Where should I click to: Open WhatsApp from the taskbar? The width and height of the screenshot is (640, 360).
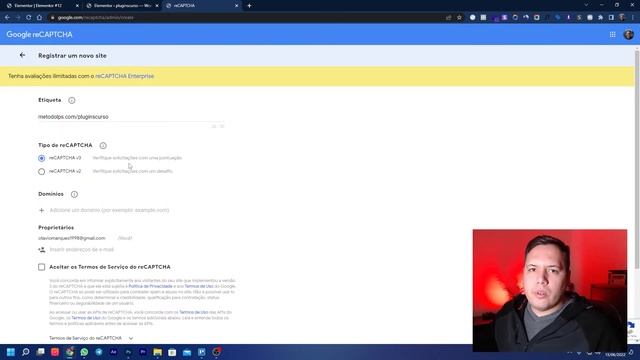[84, 352]
